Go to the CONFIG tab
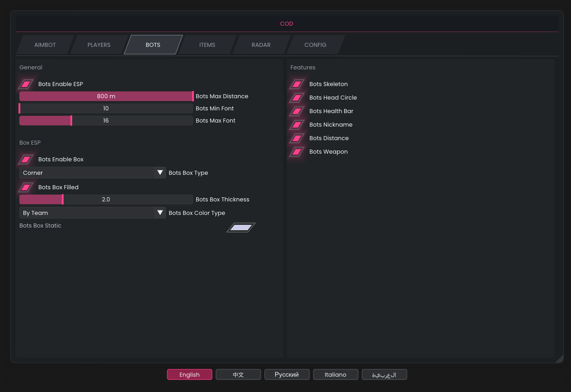The width and height of the screenshot is (571, 392). tap(315, 45)
